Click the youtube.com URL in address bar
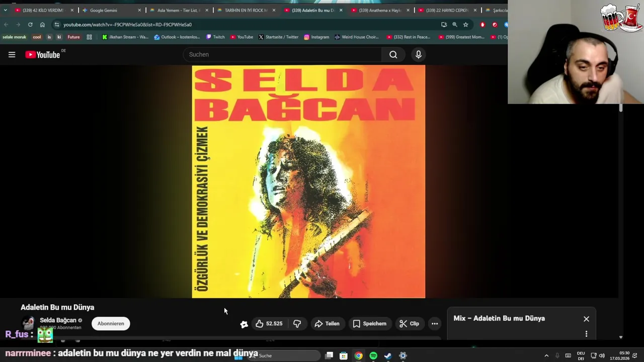This screenshot has width=644, height=362. (127, 25)
